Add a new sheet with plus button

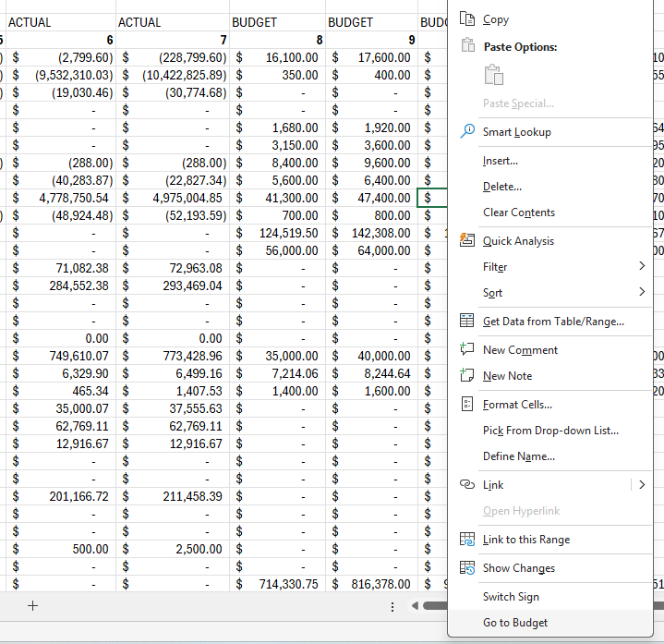tap(33, 606)
